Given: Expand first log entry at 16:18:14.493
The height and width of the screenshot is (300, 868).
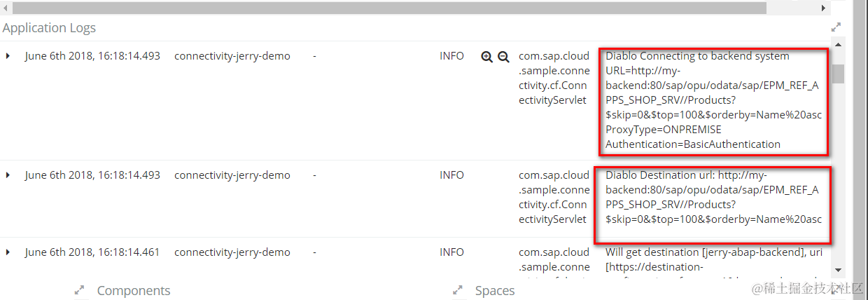Looking at the screenshot, I should [8, 56].
